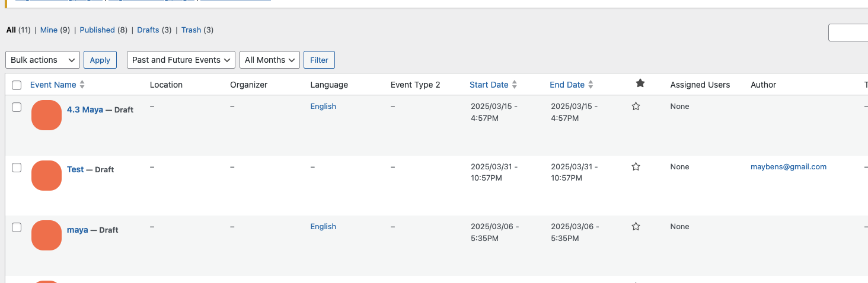The width and height of the screenshot is (868, 283).
Task: Show All events filter
Action: [11, 30]
